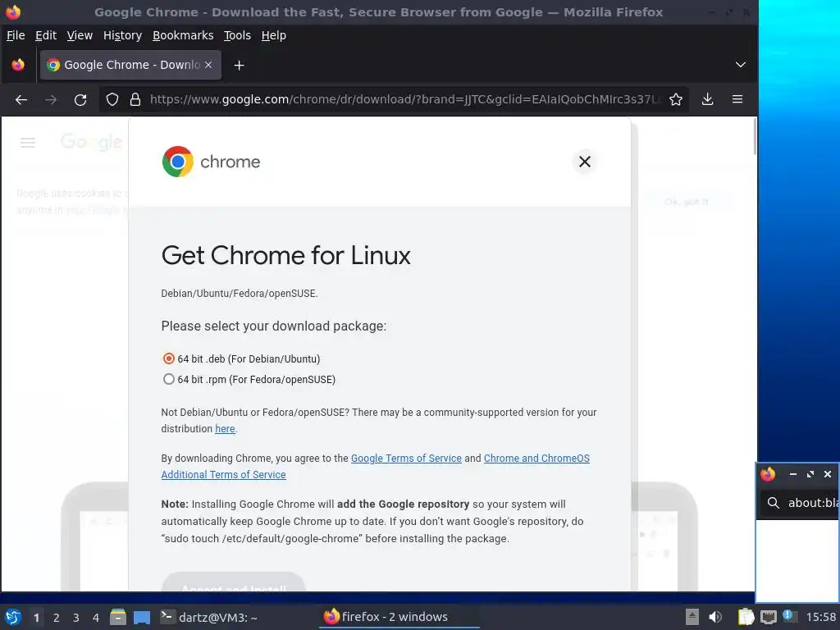Select the Google Chrome - Download tab

tap(130, 65)
